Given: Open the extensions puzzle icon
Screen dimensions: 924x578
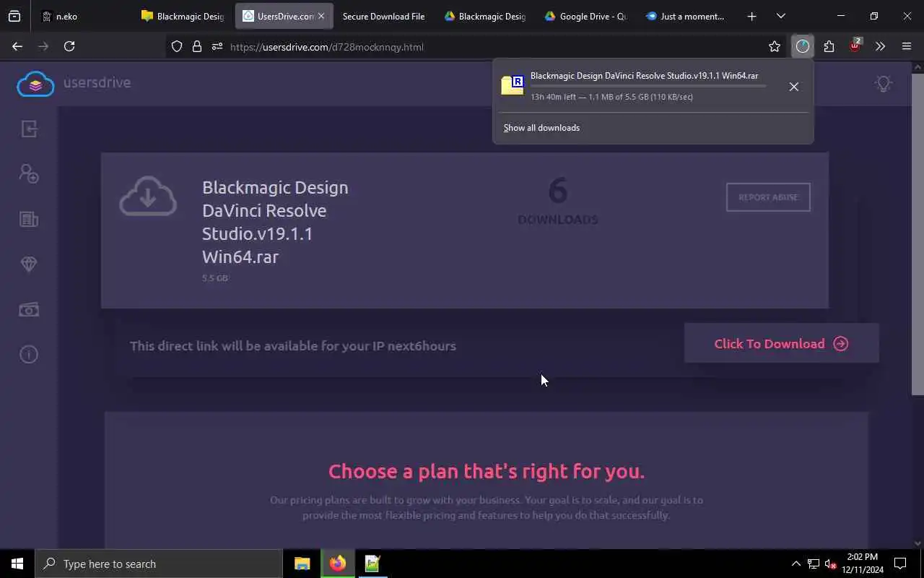Looking at the screenshot, I should [829, 46].
